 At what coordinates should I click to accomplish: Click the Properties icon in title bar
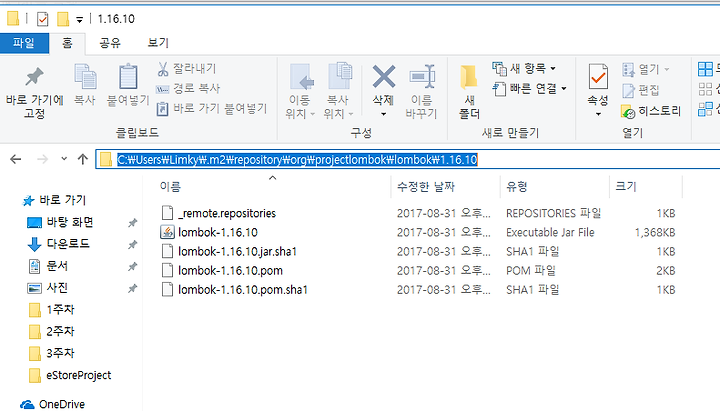click(x=43, y=19)
